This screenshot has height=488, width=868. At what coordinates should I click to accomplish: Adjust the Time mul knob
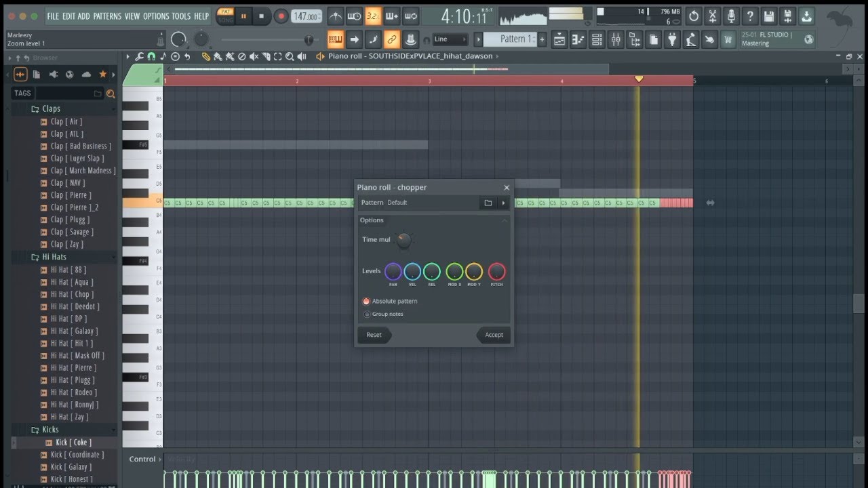click(x=403, y=240)
